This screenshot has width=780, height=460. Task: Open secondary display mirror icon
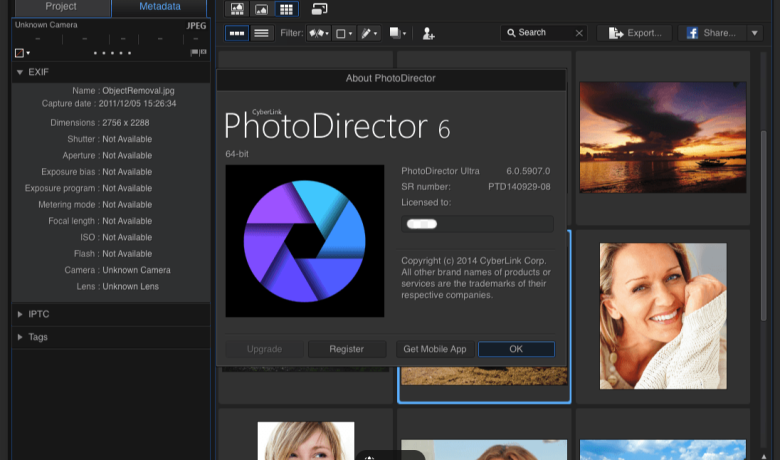(319, 9)
